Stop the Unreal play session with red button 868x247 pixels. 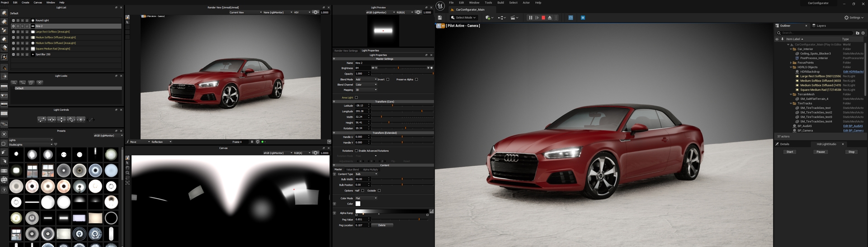pyautogui.click(x=543, y=18)
